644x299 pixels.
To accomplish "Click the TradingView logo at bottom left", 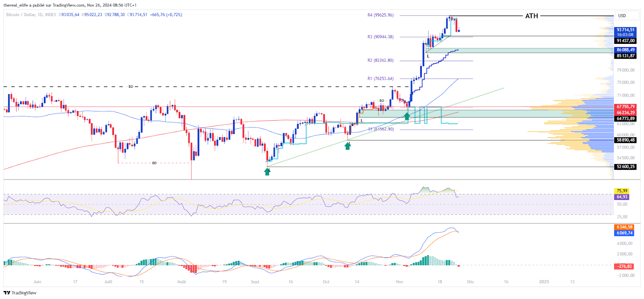I will coord(20,293).
